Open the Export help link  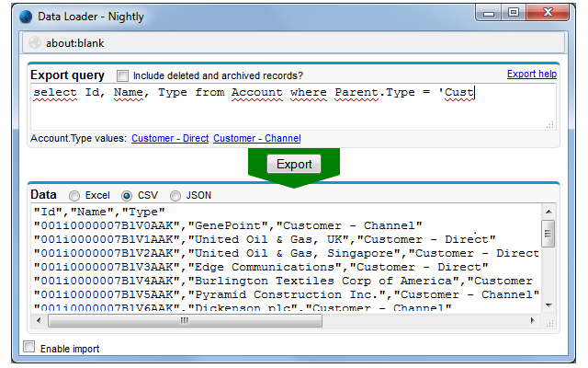pyautogui.click(x=531, y=74)
